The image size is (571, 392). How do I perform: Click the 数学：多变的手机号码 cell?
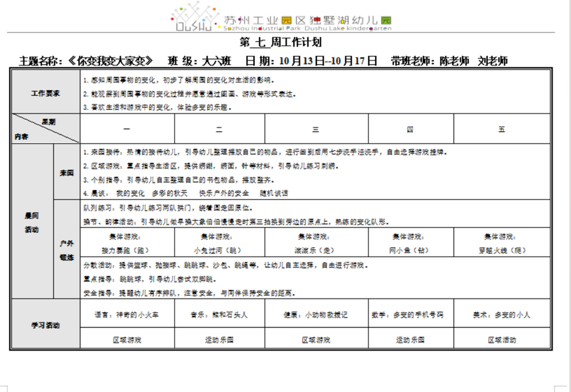410,314
